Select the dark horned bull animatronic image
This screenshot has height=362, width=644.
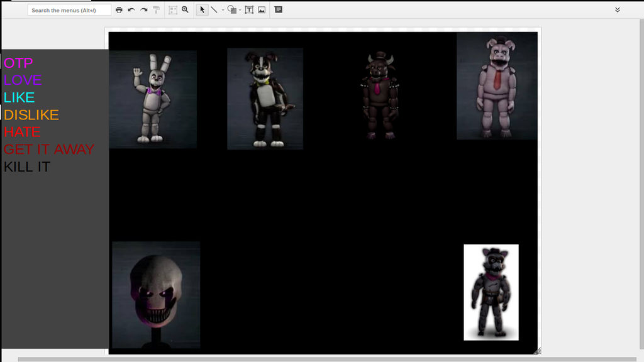(380, 96)
